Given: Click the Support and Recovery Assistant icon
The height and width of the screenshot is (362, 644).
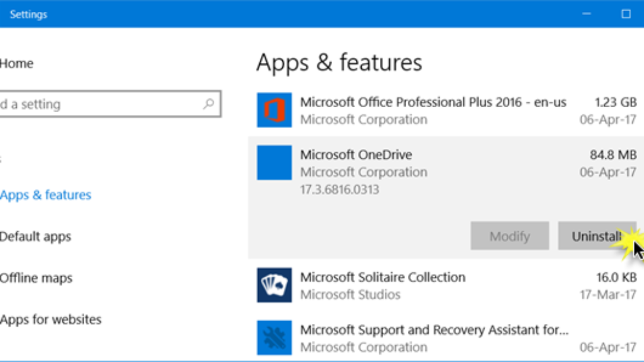Looking at the screenshot, I should point(274,338).
